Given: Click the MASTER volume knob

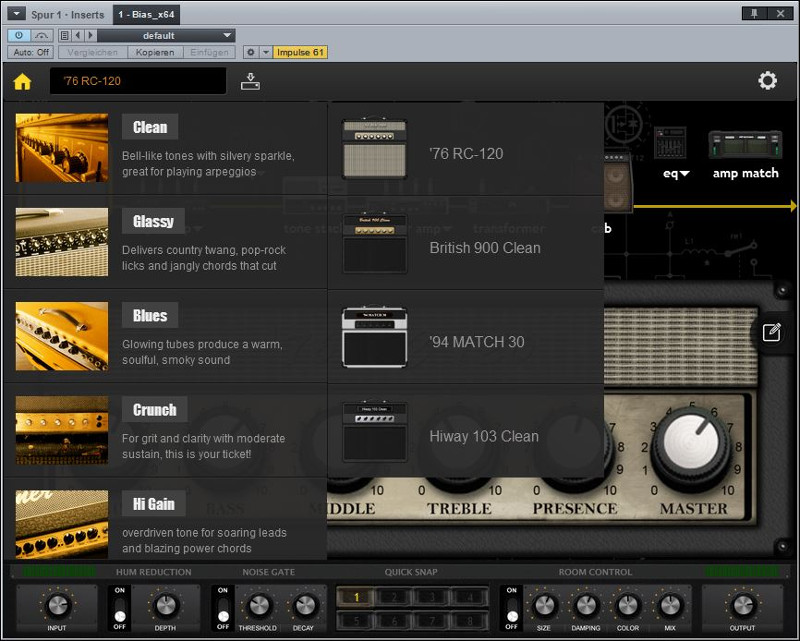Looking at the screenshot, I should coord(691,444).
